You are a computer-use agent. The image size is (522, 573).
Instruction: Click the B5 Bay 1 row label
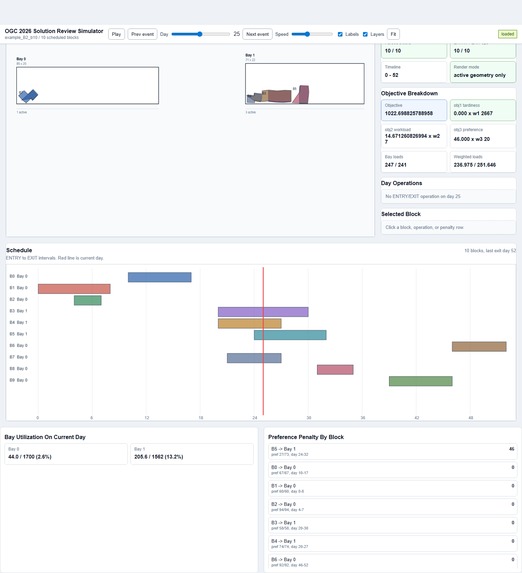[x=18, y=334]
